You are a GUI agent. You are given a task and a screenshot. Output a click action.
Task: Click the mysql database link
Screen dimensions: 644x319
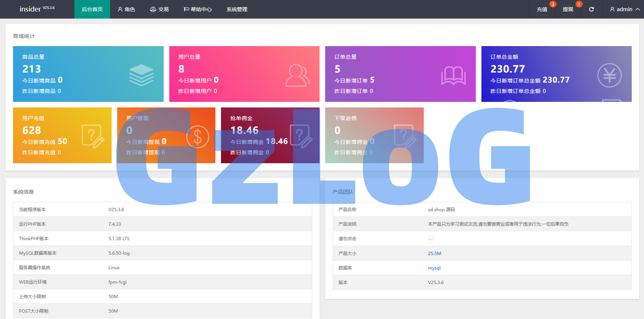(x=434, y=268)
